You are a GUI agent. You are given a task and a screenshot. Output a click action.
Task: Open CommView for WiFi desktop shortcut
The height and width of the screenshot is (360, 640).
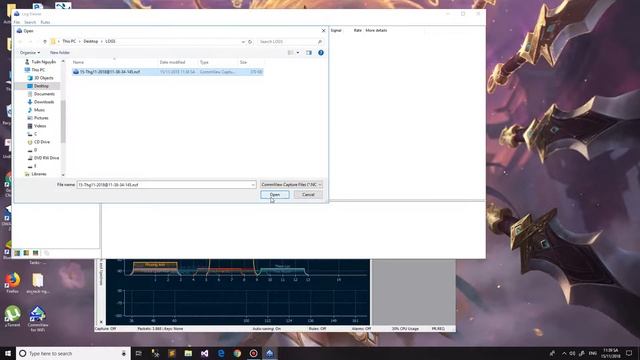(x=38, y=318)
